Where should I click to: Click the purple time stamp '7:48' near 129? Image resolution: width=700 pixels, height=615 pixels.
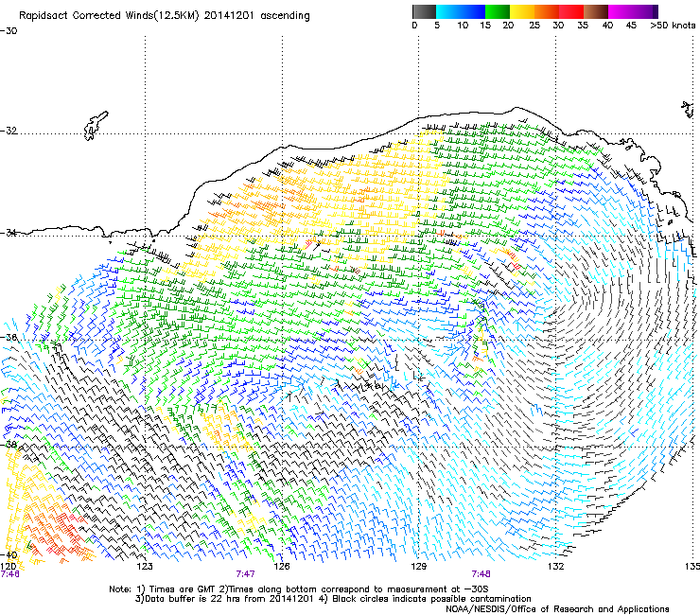(x=481, y=574)
